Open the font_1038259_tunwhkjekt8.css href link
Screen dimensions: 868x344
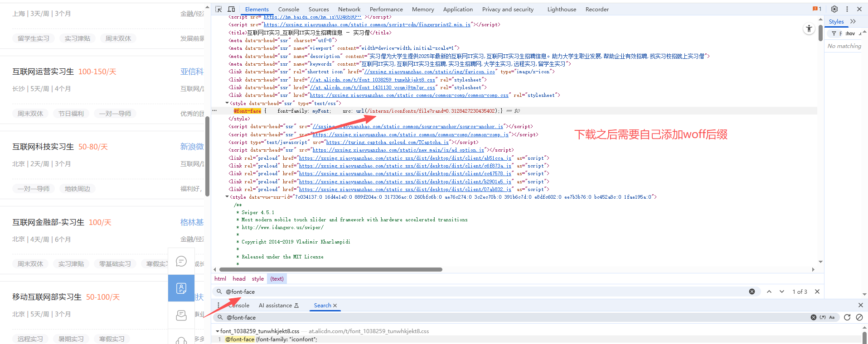click(372, 80)
